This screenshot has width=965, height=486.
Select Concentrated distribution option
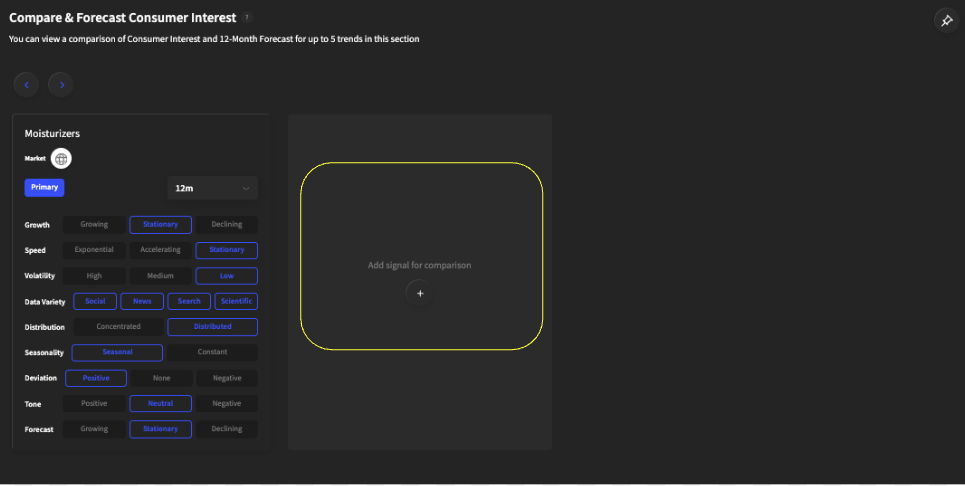click(x=118, y=327)
